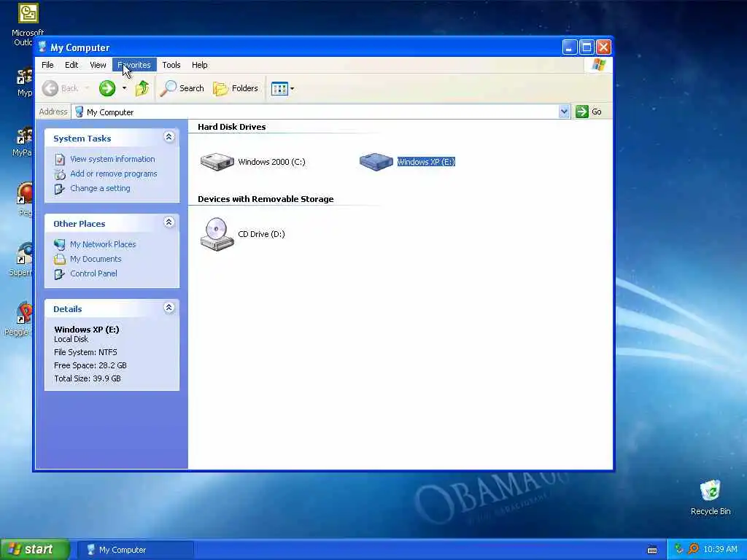Image resolution: width=747 pixels, height=560 pixels.
Task: Click the View system information icon
Action: coord(60,160)
